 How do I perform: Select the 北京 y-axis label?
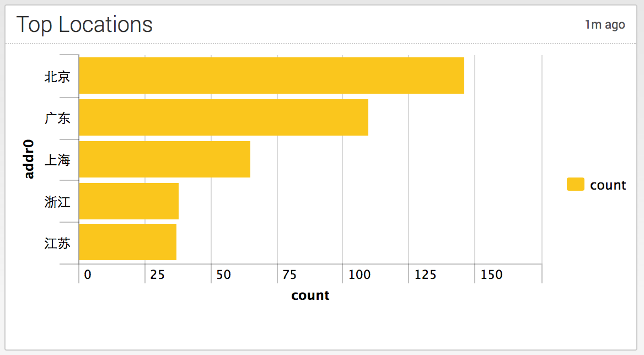57,77
